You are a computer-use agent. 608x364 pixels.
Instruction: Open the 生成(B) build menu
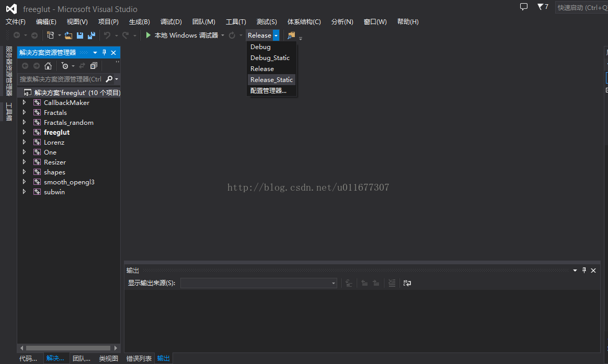139,22
